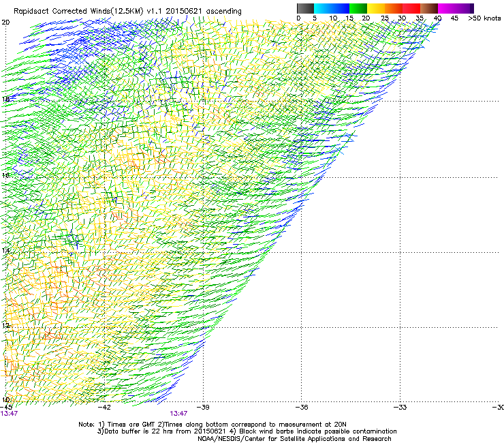Click the red 30-35 knots legend segment
This screenshot has width=504, height=443.
[x=411, y=8]
